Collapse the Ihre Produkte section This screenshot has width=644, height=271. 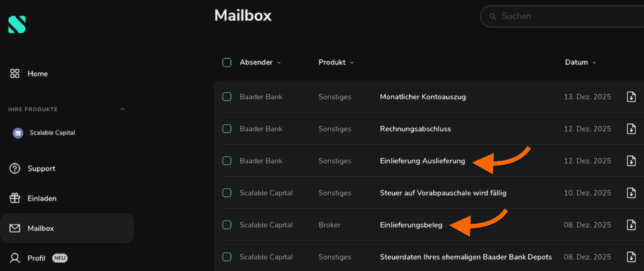(123, 109)
